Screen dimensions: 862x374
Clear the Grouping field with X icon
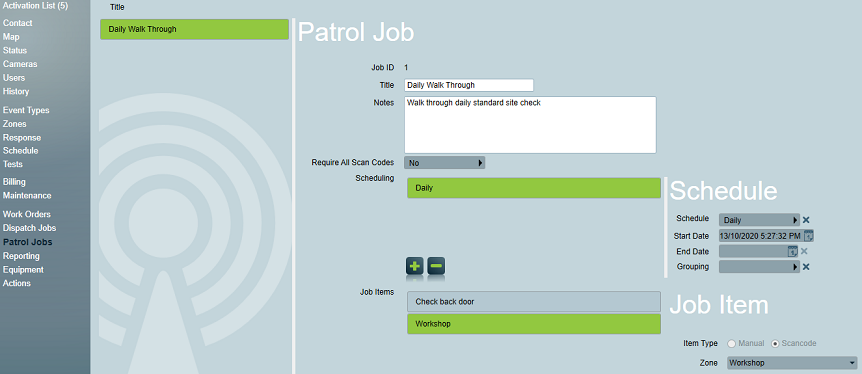806,267
